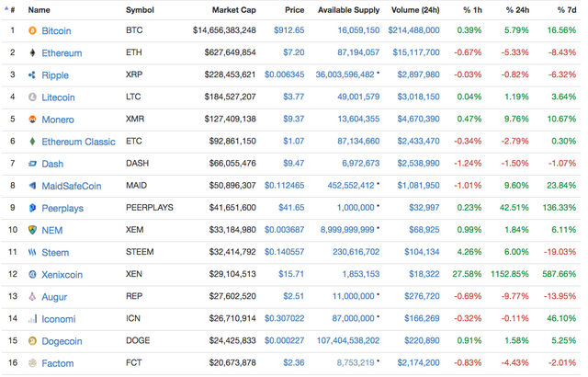The height and width of the screenshot is (377, 588).
Task: Click Peerplays available supply 1,000,000
Action: tap(356, 208)
